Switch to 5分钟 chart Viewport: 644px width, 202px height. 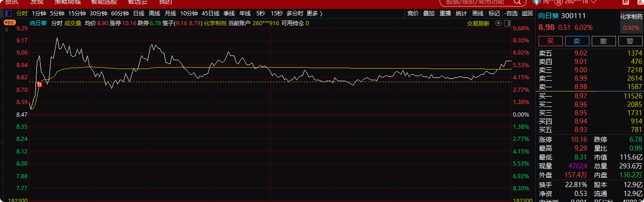(x=57, y=14)
